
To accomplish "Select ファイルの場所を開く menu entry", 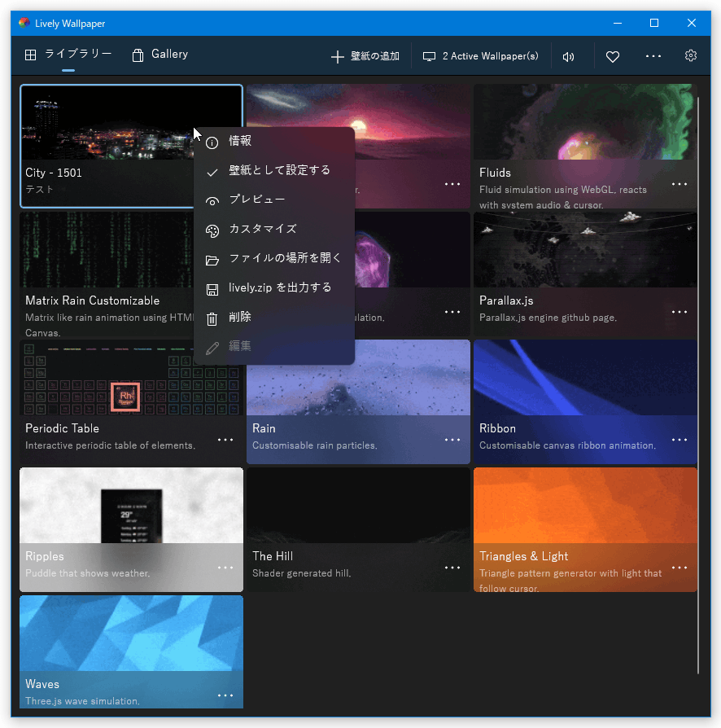I will 274,258.
